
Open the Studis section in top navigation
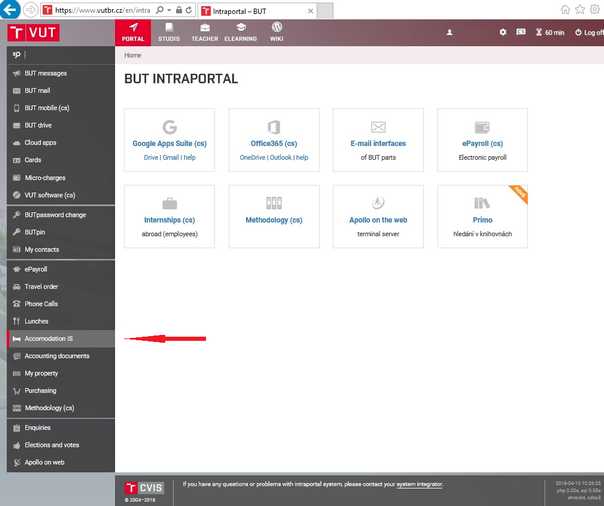[x=169, y=32]
